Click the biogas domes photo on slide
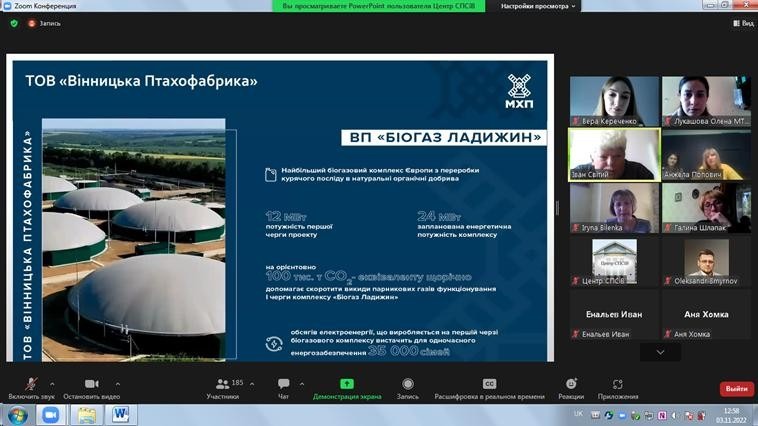 pyautogui.click(x=134, y=239)
